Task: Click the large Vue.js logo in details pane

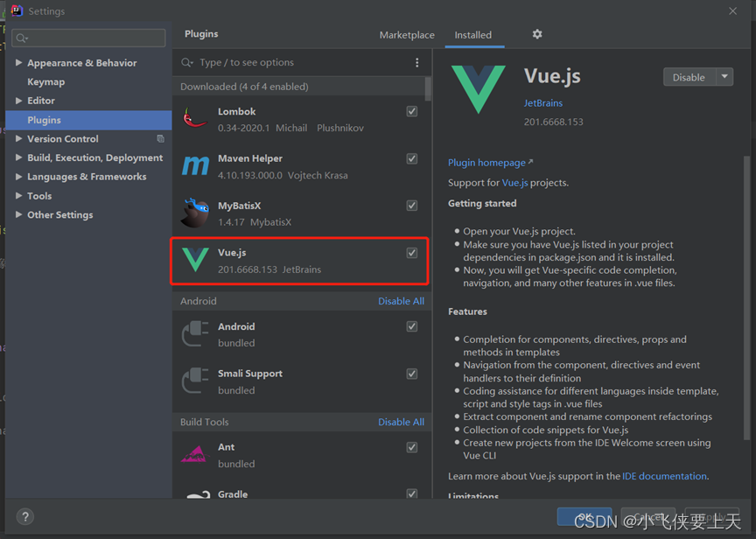Action: [479, 89]
